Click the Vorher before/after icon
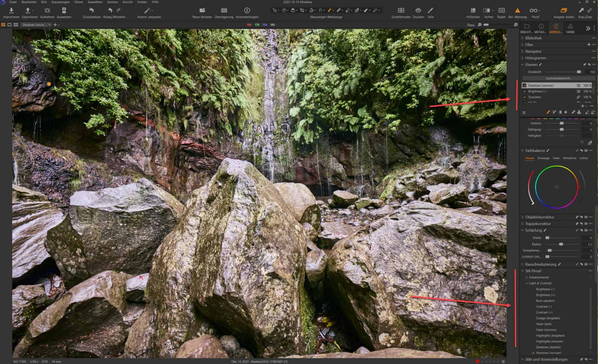Image resolution: width=598 pixels, height=364 pixels. tap(486, 10)
